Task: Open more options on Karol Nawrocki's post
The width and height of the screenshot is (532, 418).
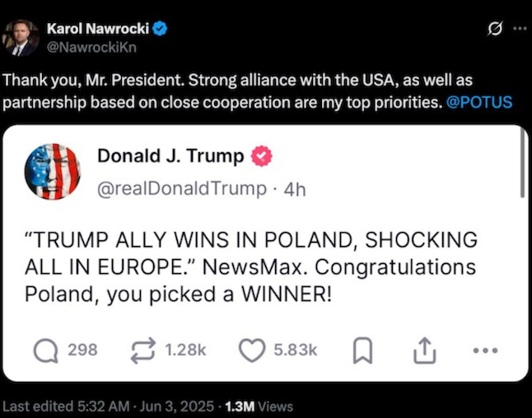Action: 519,29
